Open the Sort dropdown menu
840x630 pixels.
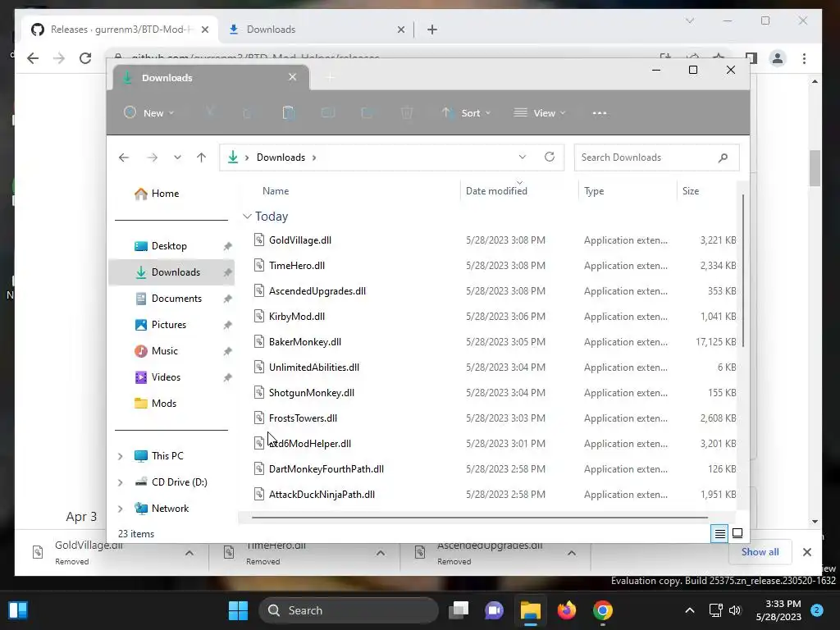(x=466, y=113)
